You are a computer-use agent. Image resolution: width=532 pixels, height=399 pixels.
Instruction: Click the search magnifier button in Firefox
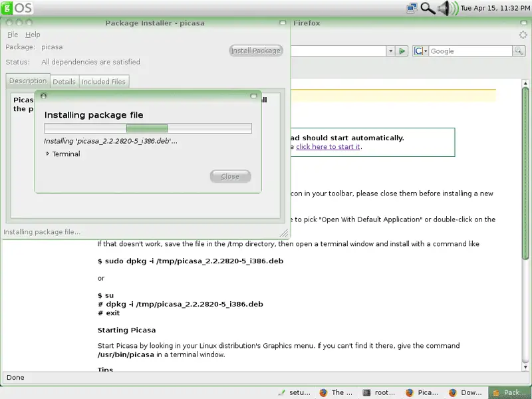click(x=519, y=51)
